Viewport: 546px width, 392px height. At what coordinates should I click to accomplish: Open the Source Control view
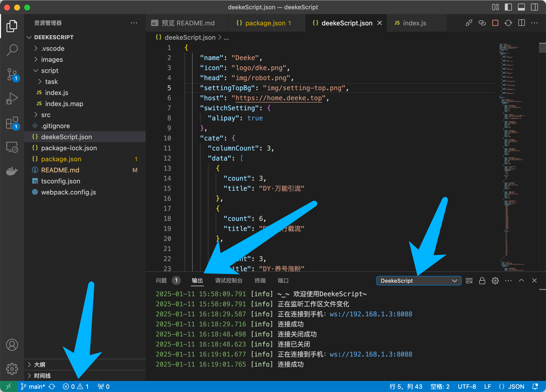click(12, 74)
